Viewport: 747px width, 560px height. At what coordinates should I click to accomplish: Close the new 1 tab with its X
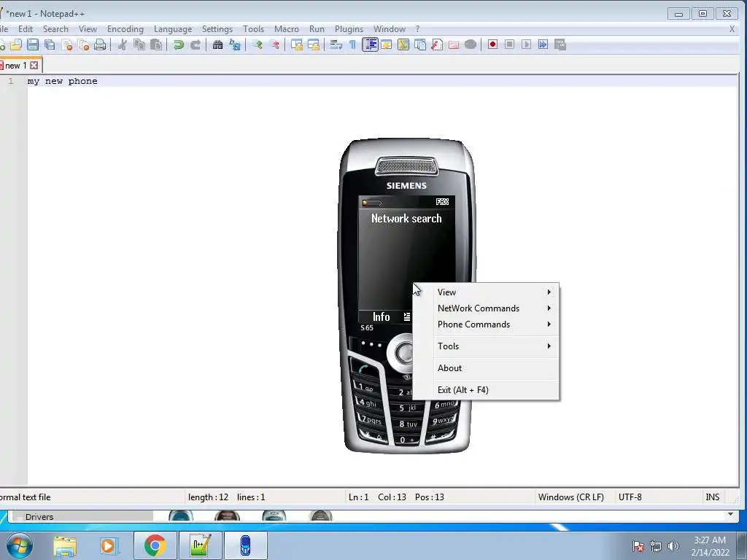[x=34, y=65]
